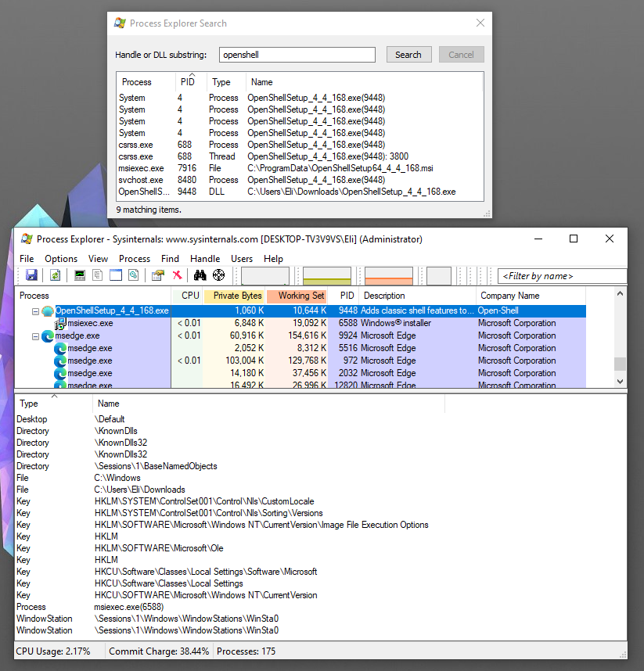Click the Filter by name box
Screen dimensions: 644x671
coord(562,276)
